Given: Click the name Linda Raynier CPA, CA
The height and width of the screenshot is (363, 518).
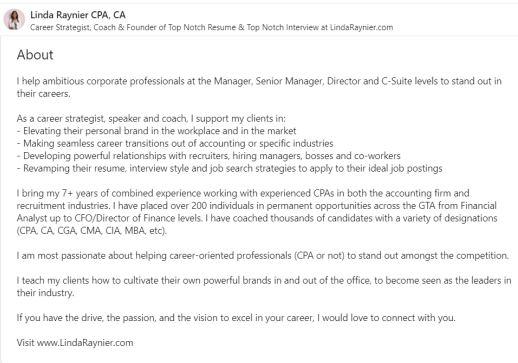Looking at the screenshot, I should pos(78,15).
